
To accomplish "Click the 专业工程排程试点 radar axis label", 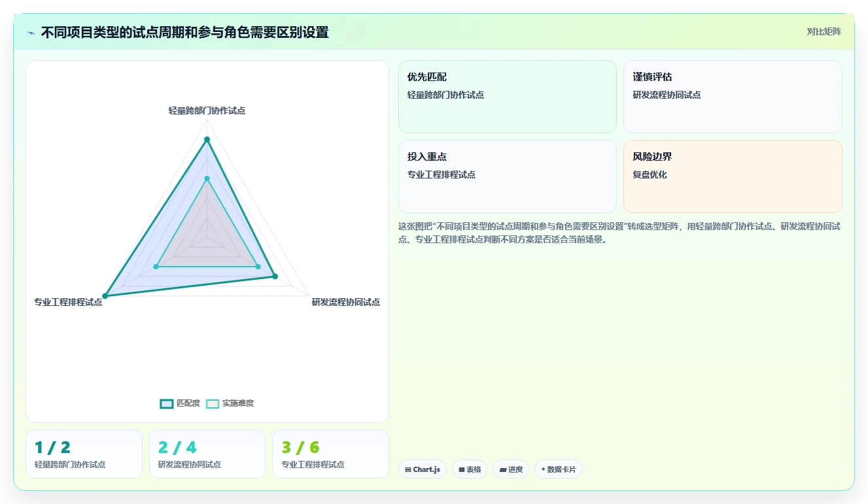I will [68, 302].
